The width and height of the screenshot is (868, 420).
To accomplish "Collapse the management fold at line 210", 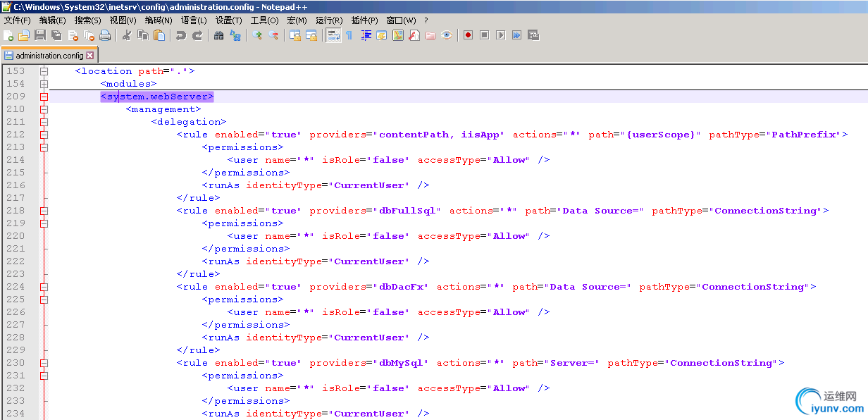I will pos(44,109).
